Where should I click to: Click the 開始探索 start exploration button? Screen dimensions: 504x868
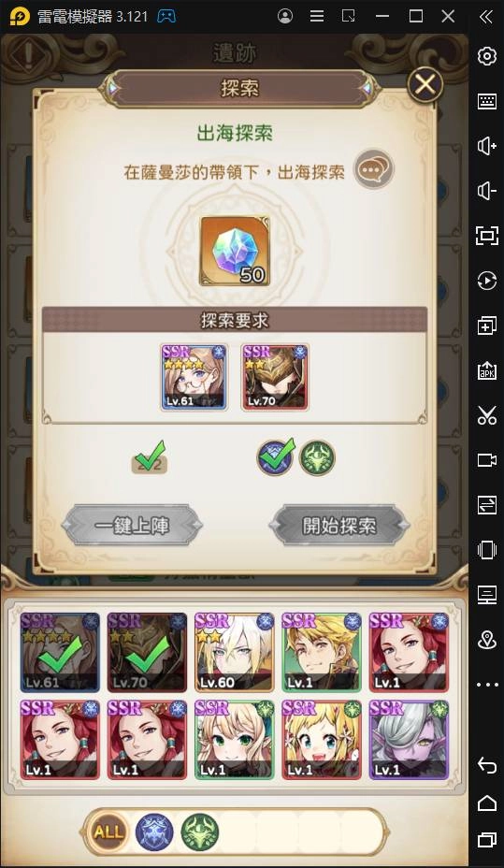(339, 525)
